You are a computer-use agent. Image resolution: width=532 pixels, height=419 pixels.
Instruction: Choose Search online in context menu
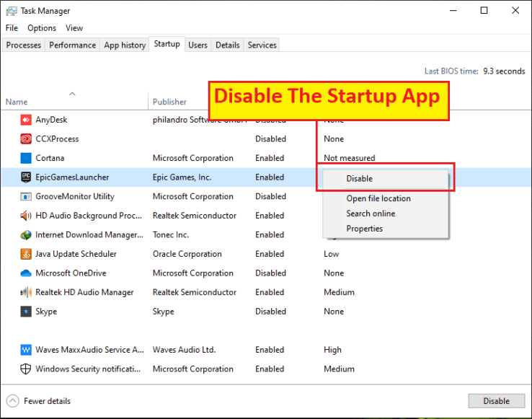coord(386,213)
